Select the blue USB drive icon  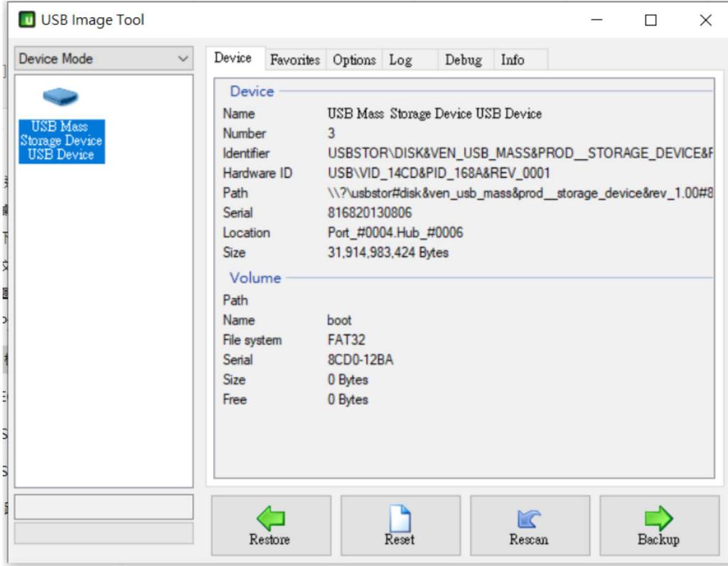pyautogui.click(x=60, y=96)
